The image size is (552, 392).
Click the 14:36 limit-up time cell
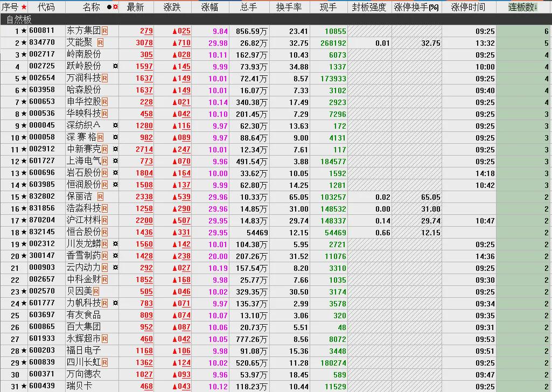point(485,256)
